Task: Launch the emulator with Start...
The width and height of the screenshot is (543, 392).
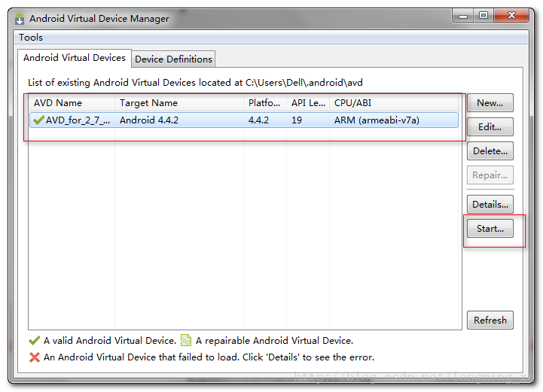Action: (490, 229)
